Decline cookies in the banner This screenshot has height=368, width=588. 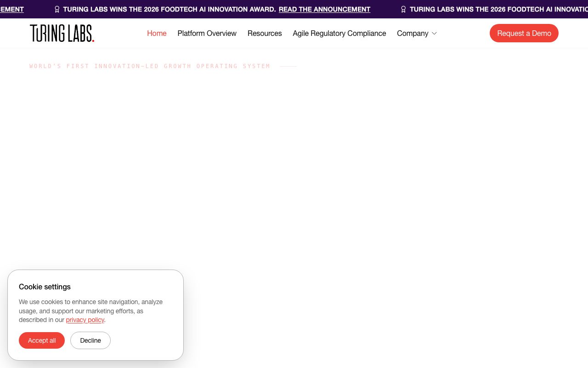[x=90, y=340]
